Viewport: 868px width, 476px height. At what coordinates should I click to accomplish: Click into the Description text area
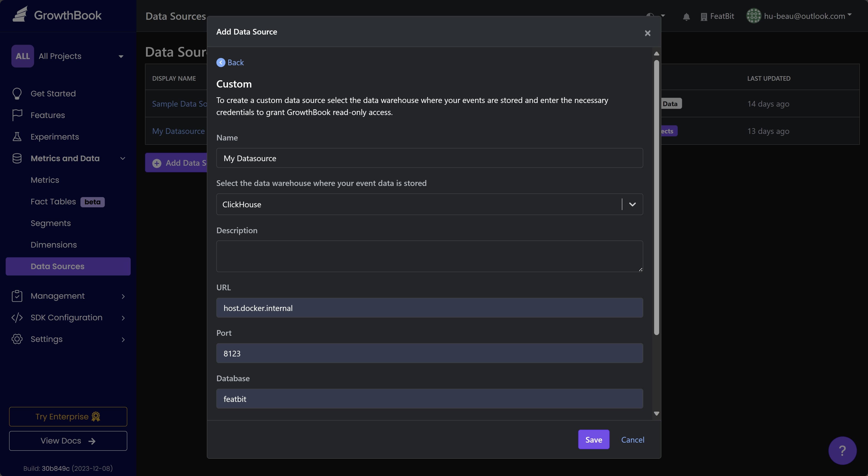click(x=429, y=256)
